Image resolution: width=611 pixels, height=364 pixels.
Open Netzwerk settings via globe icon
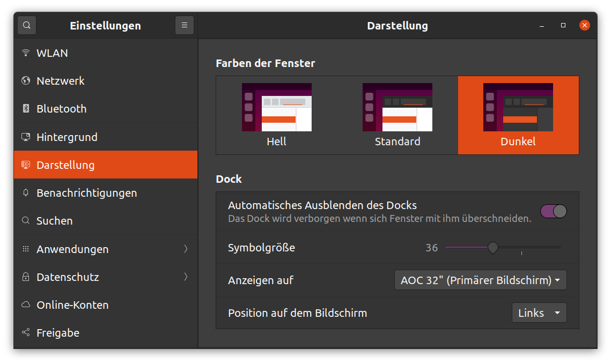click(x=25, y=80)
